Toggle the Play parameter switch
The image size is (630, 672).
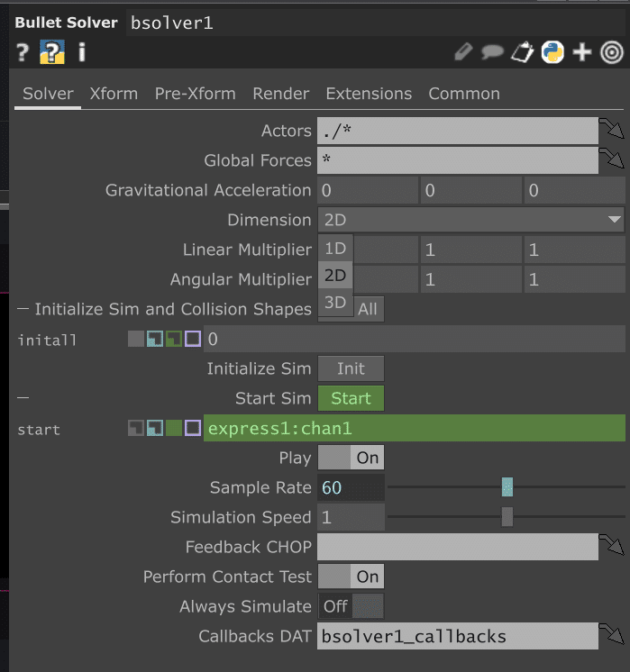tap(351, 458)
